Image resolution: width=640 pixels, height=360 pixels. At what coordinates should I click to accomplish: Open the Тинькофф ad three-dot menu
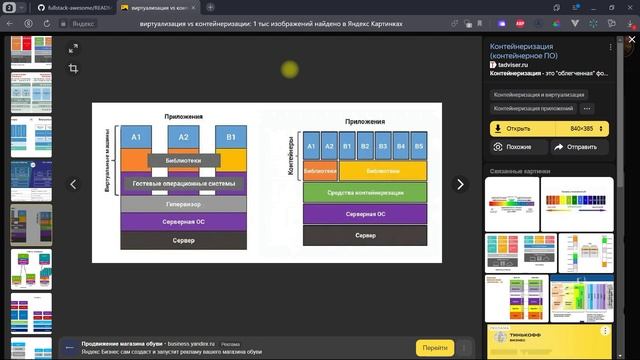pyautogui.click(x=605, y=331)
